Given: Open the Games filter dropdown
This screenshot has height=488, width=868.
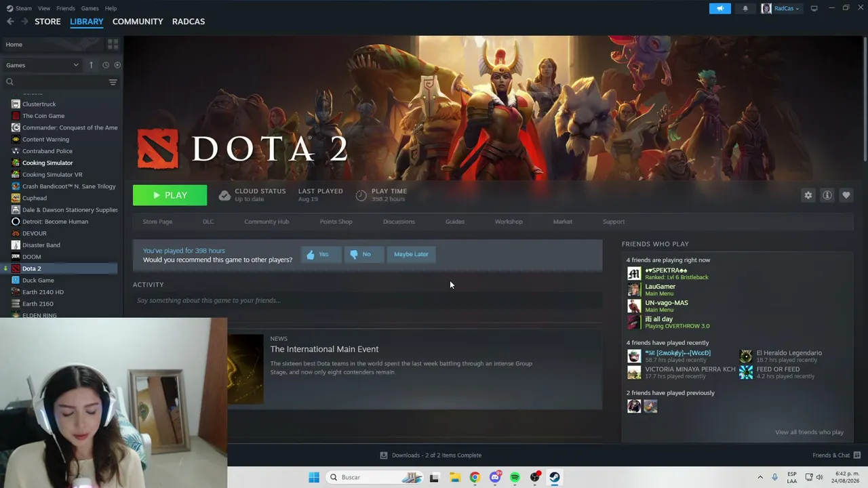Looking at the screenshot, I should pyautogui.click(x=42, y=65).
